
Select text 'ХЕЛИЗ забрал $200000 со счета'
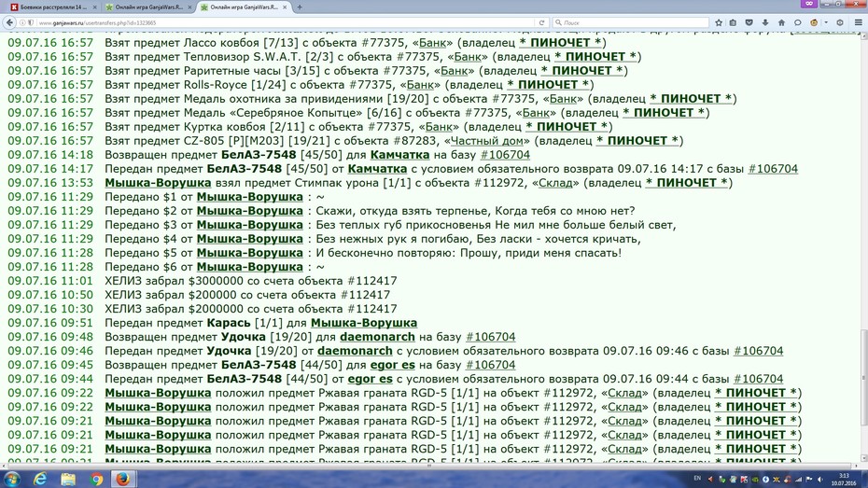click(x=199, y=295)
